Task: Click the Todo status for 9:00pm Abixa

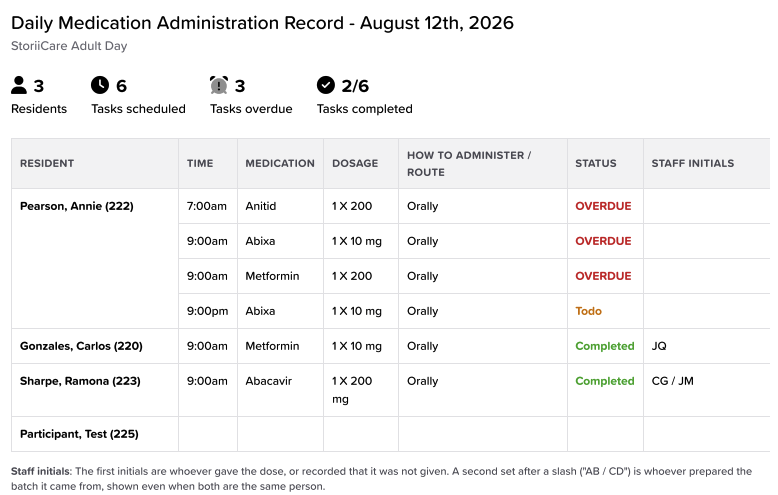Action: (x=588, y=311)
